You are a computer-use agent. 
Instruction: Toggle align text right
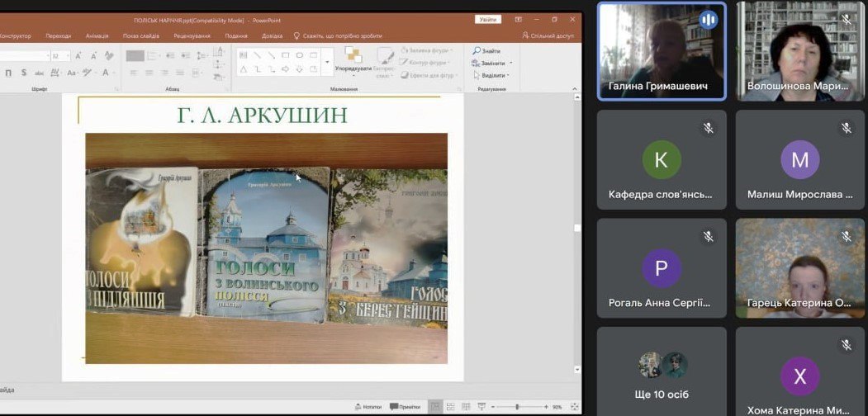pyautogui.click(x=164, y=73)
